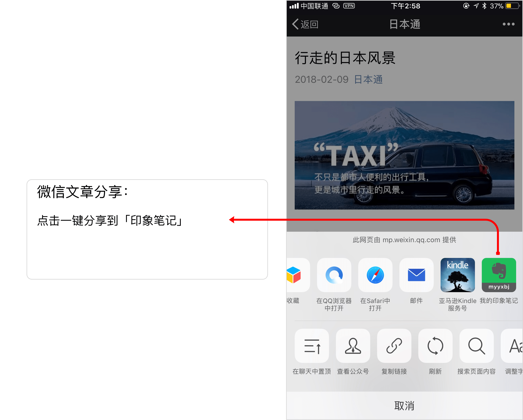The height and width of the screenshot is (420, 523).
Task: Tap the VPN status bar indicator
Action: pos(349,6)
